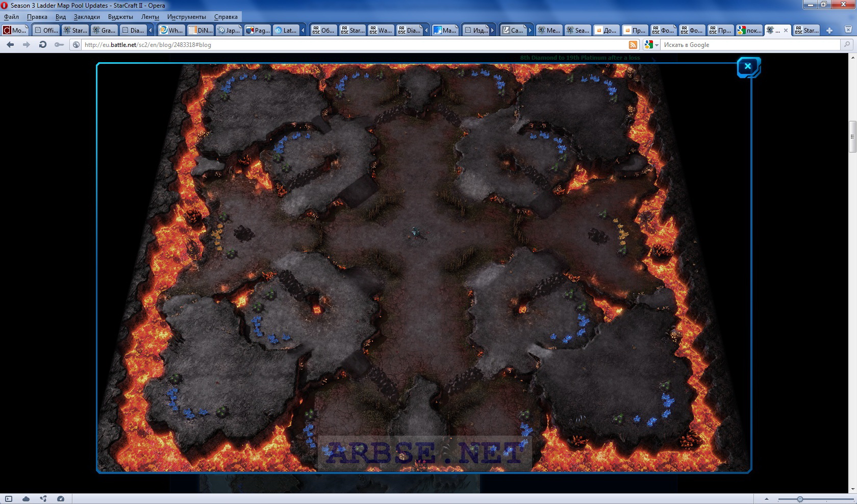857x504 pixels.
Task: Switch to the Me... tab
Action: pos(549,30)
